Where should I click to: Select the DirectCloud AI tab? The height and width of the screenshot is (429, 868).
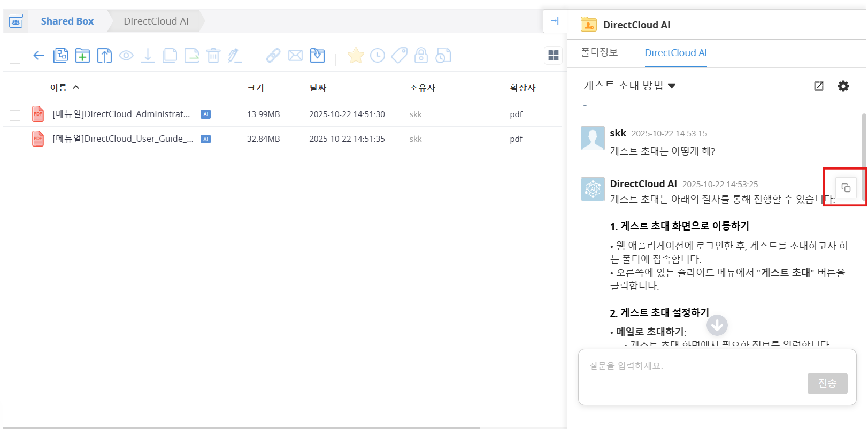[675, 52]
